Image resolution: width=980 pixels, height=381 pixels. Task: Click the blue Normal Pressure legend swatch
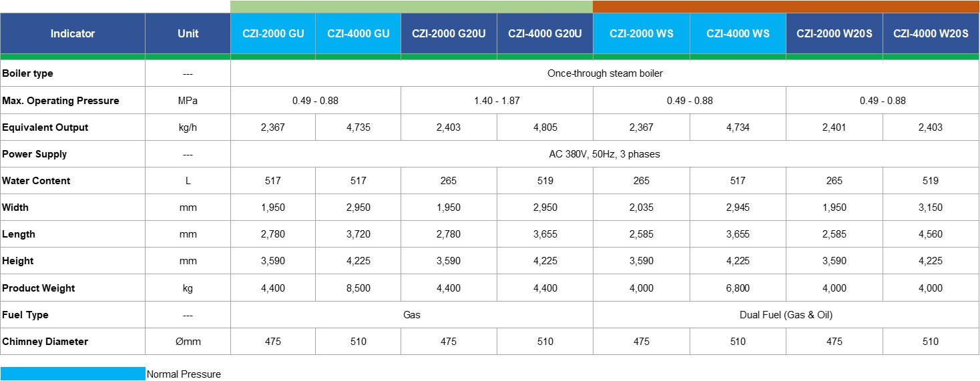pos(73,374)
